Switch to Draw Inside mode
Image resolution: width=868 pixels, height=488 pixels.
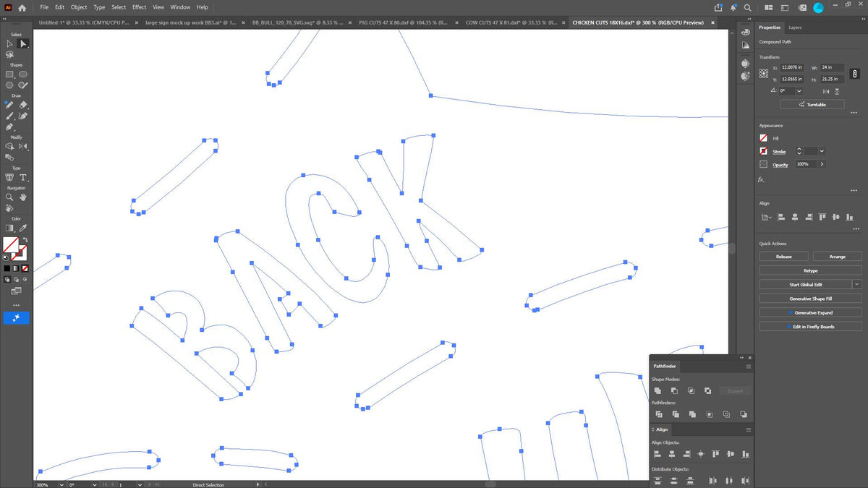click(25, 279)
